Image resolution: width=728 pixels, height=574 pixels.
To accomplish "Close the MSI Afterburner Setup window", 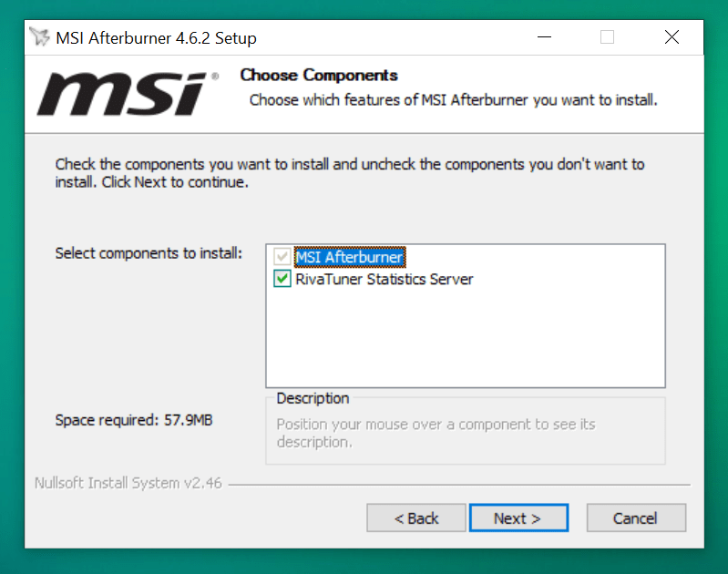I will [672, 37].
